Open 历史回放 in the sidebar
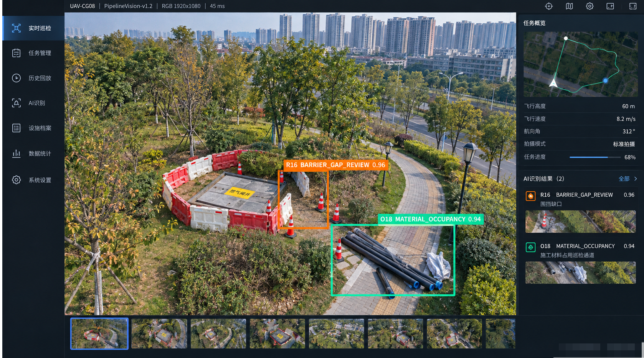Screen dimensions: 644x358 33,78
